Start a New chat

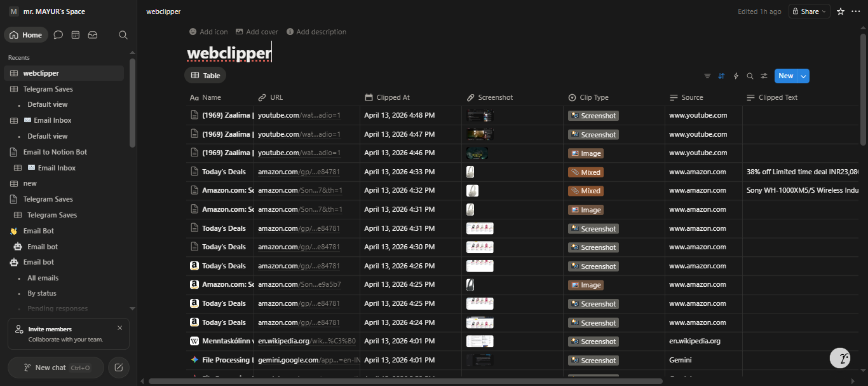tap(56, 368)
